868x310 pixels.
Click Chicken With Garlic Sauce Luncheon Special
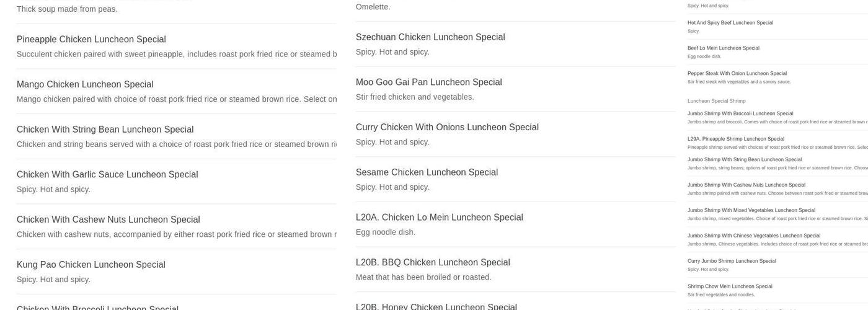point(107,175)
